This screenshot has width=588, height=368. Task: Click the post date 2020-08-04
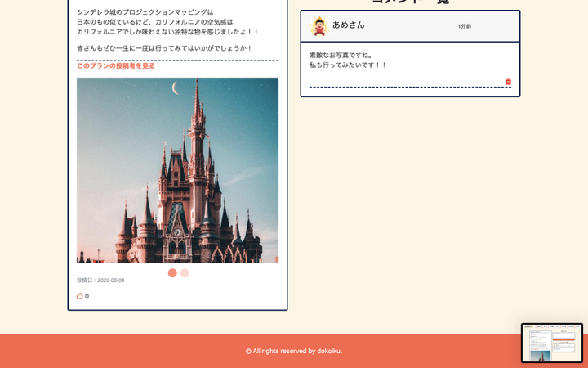tap(110, 280)
